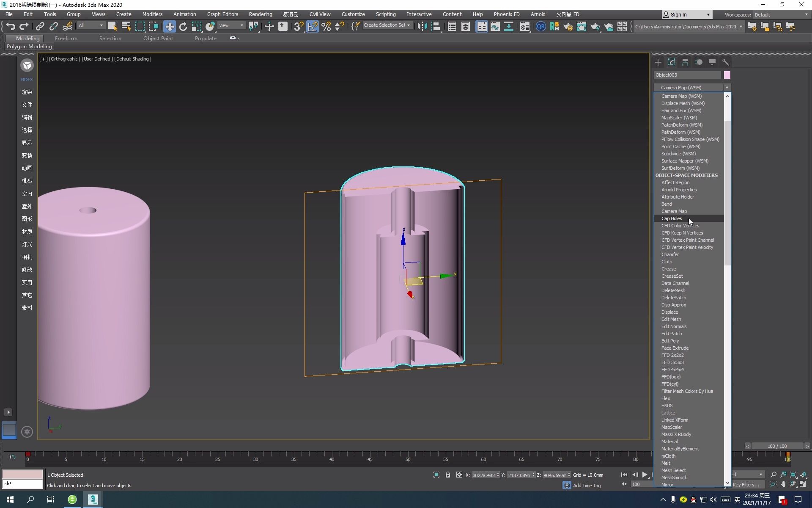Activate the Select and Rotate tool
Screen dimensions: 812x508
[183, 27]
